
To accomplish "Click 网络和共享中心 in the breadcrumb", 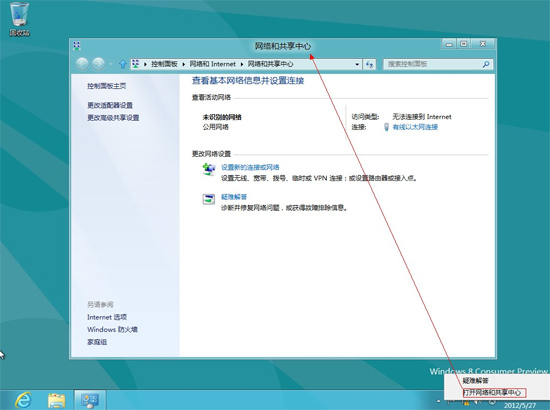I will pos(270,64).
